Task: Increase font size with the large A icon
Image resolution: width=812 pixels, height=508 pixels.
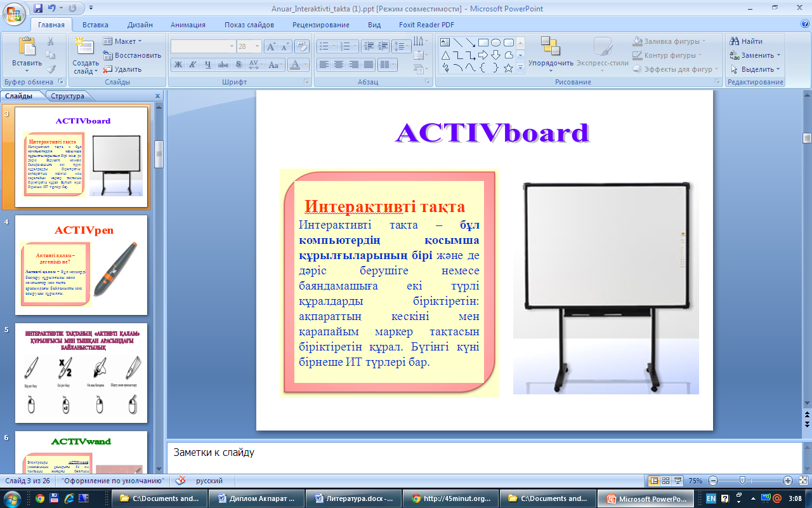Action: [270, 46]
